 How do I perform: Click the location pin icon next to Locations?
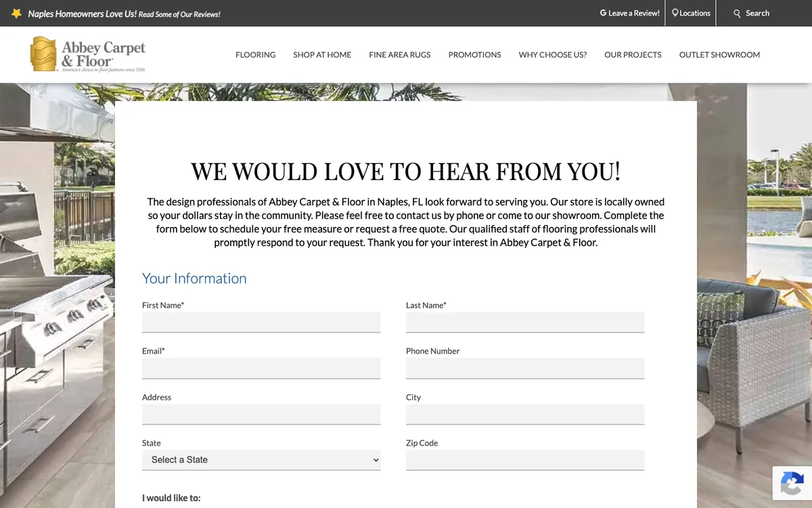(x=675, y=13)
